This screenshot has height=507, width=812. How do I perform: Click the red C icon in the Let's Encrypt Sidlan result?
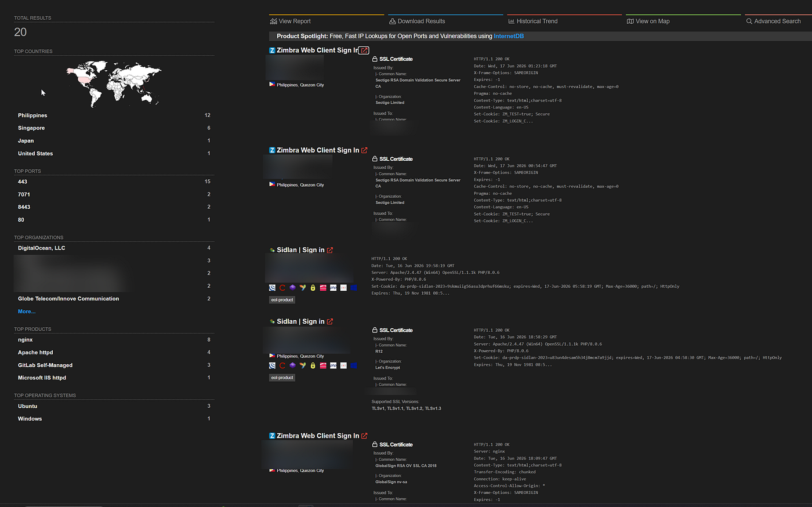[282, 365]
